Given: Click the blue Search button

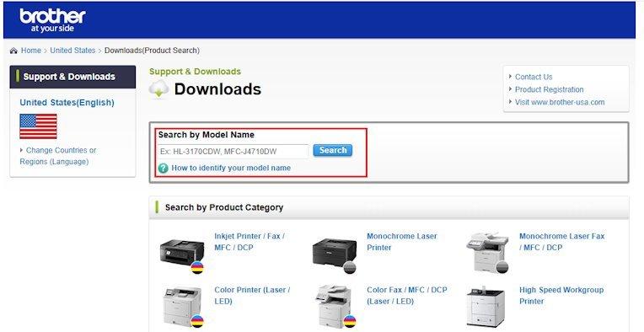Looking at the screenshot, I should pyautogui.click(x=333, y=150).
